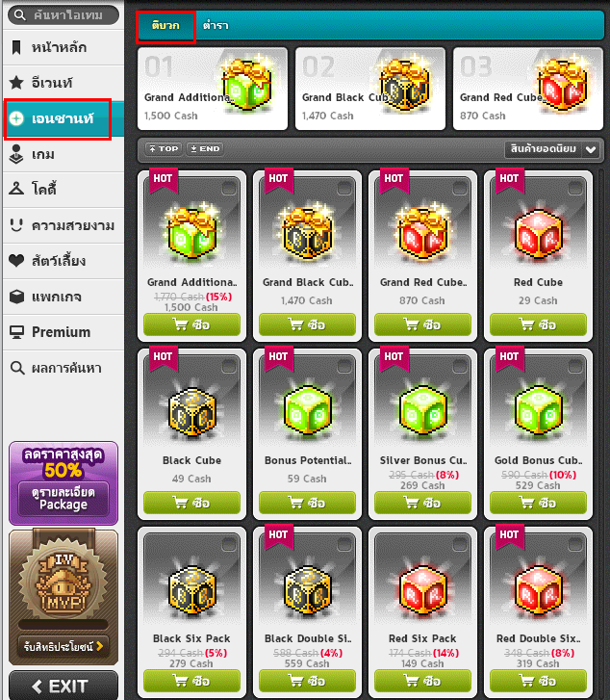Click the MVP progress bar
This screenshot has width=610, height=700.
[64, 624]
